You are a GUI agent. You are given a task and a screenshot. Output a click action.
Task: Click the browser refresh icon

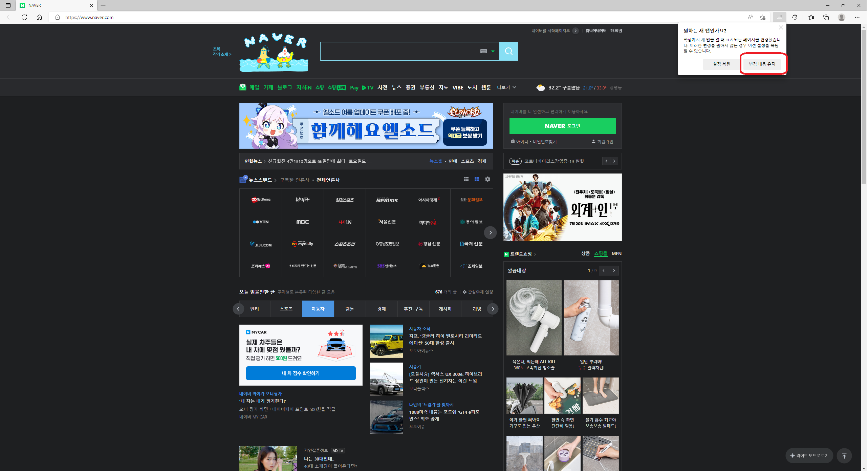click(24, 17)
